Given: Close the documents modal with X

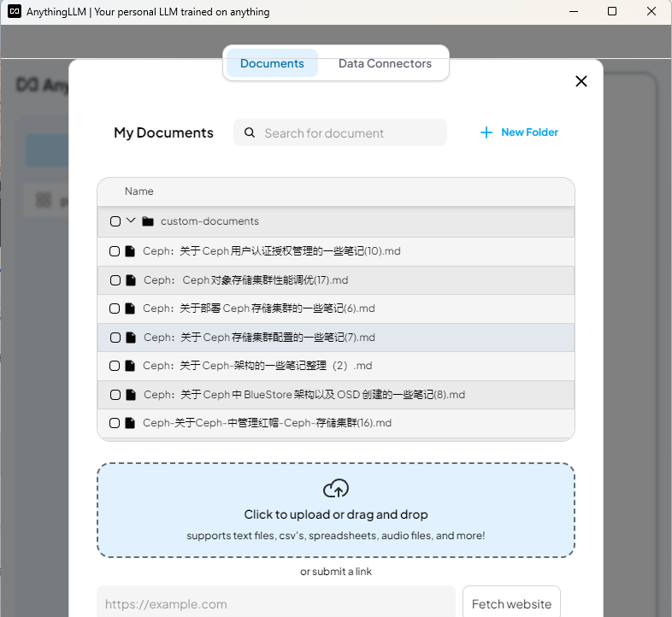Looking at the screenshot, I should click(581, 81).
